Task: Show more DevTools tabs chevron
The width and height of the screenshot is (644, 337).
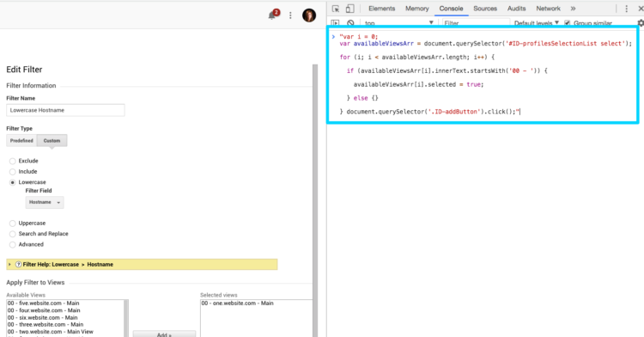Action: [573, 9]
